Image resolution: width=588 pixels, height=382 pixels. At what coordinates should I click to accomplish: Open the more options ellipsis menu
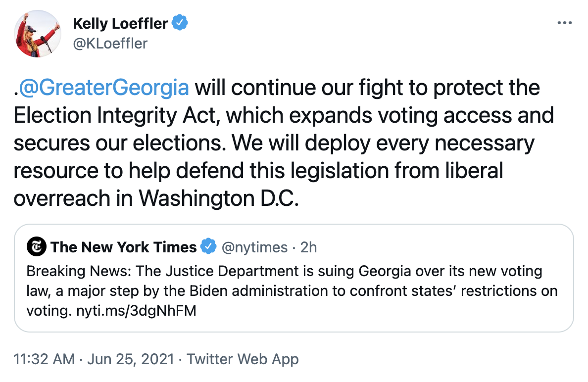[565, 23]
